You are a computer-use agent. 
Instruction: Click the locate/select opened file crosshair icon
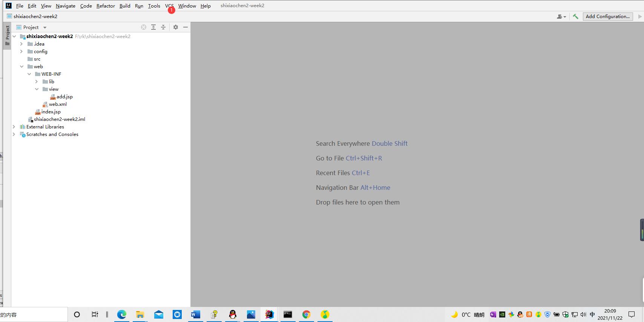144,27
